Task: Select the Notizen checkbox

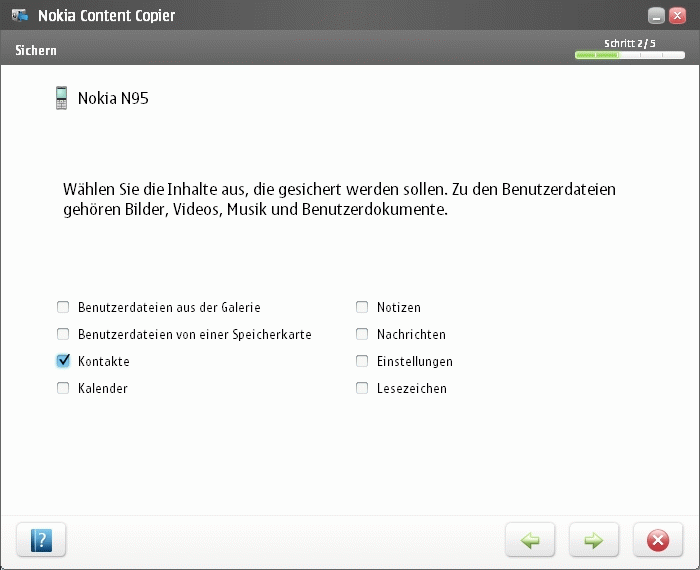Action: [x=362, y=308]
